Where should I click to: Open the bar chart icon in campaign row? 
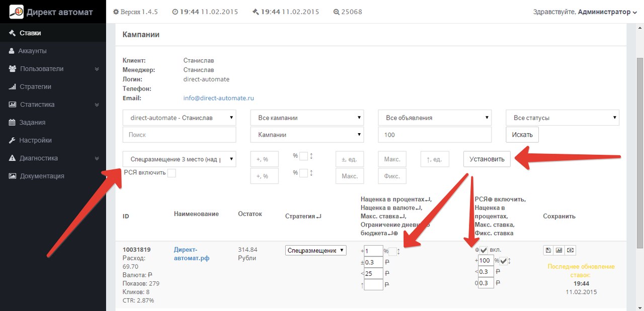[x=559, y=250]
